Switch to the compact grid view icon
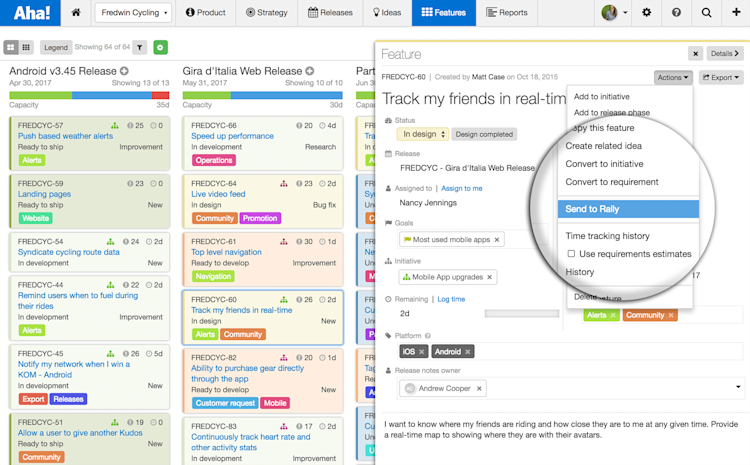Image resolution: width=750 pixels, height=465 pixels. pos(26,47)
